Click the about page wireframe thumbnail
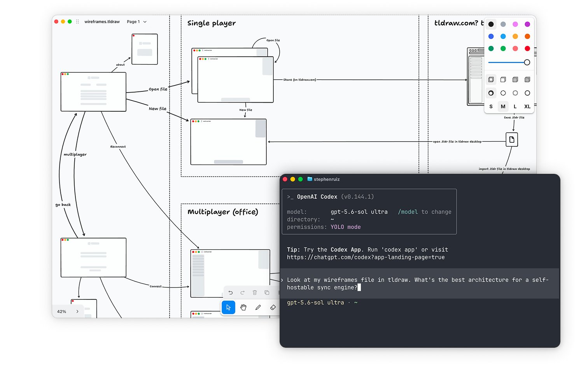This screenshot has width=588, height=366. coord(145,49)
